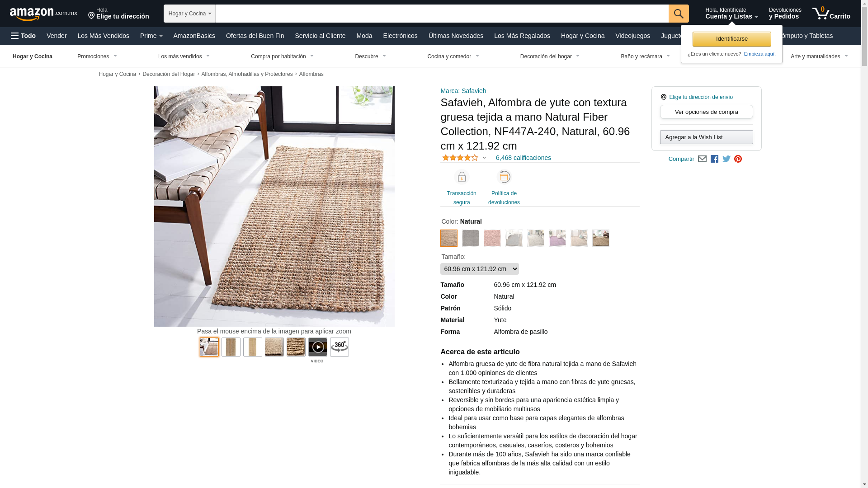The height and width of the screenshot is (488, 868).
Task: Click the Identificarse button
Action: click(x=731, y=39)
